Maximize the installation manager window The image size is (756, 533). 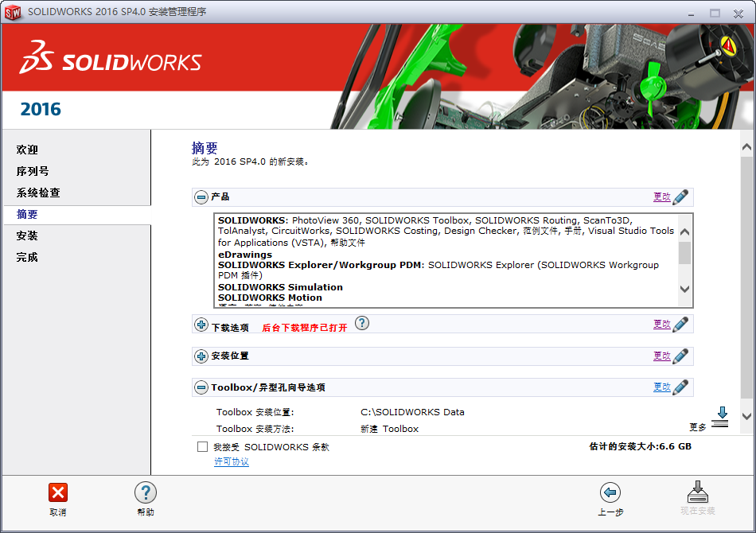click(x=715, y=13)
